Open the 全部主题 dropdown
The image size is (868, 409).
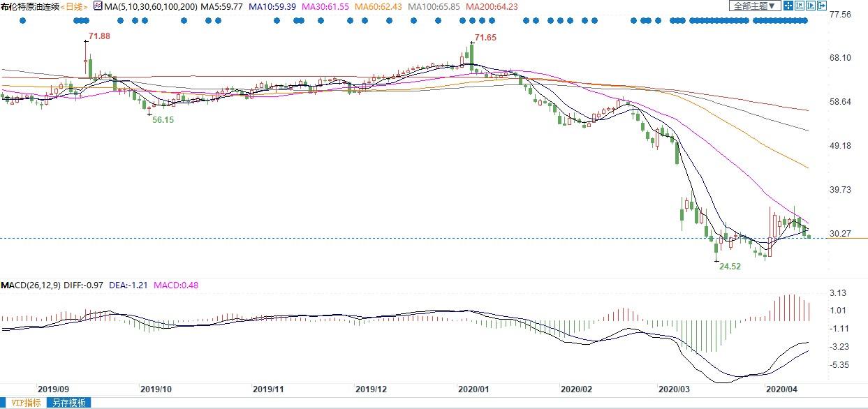pos(753,6)
